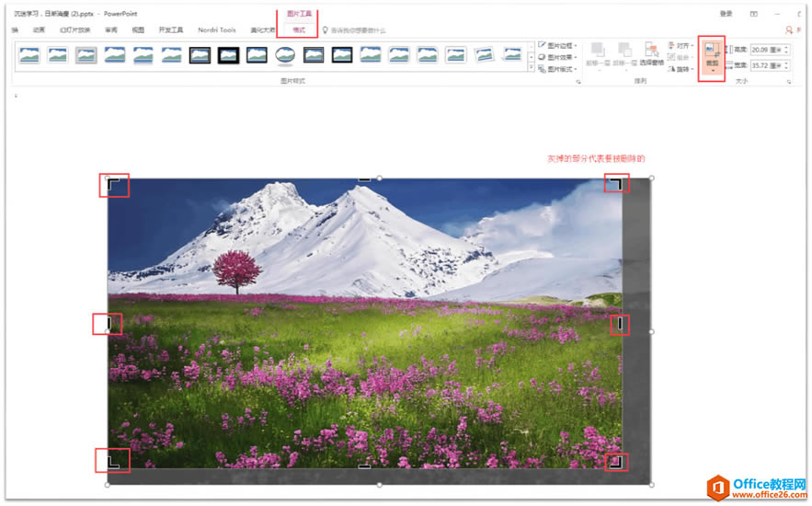Click the 登录 sign-in link
This screenshot has width=812, height=506.
click(726, 14)
